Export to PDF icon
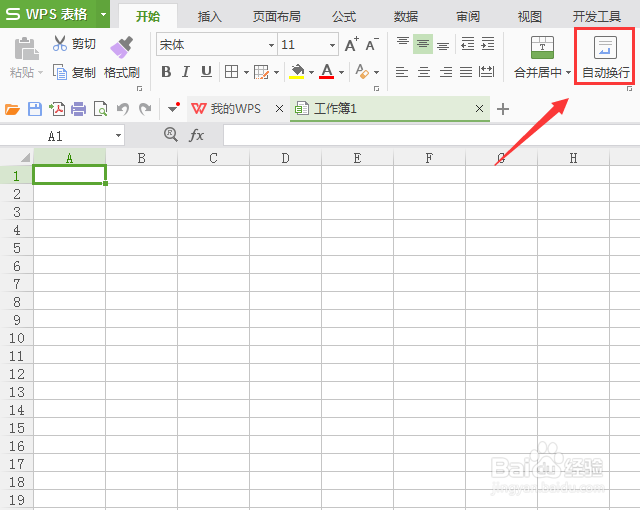The width and height of the screenshot is (640, 510). 57,109
